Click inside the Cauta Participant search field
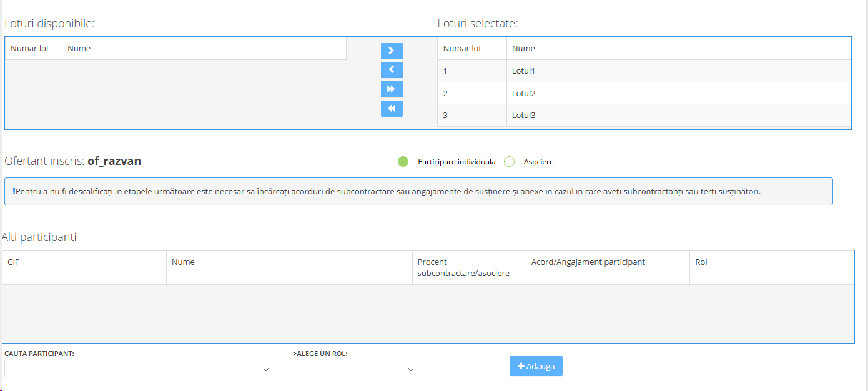The image size is (868, 391). point(131,369)
